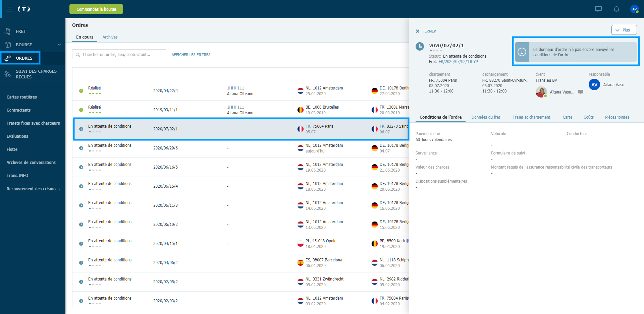644x314 pixels.
Task: Click the FRET sidebar icon
Action: click(x=8, y=31)
